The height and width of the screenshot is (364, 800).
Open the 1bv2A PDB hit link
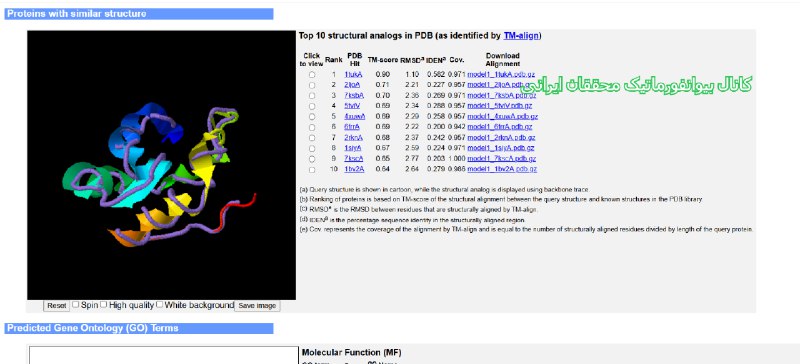(x=354, y=169)
